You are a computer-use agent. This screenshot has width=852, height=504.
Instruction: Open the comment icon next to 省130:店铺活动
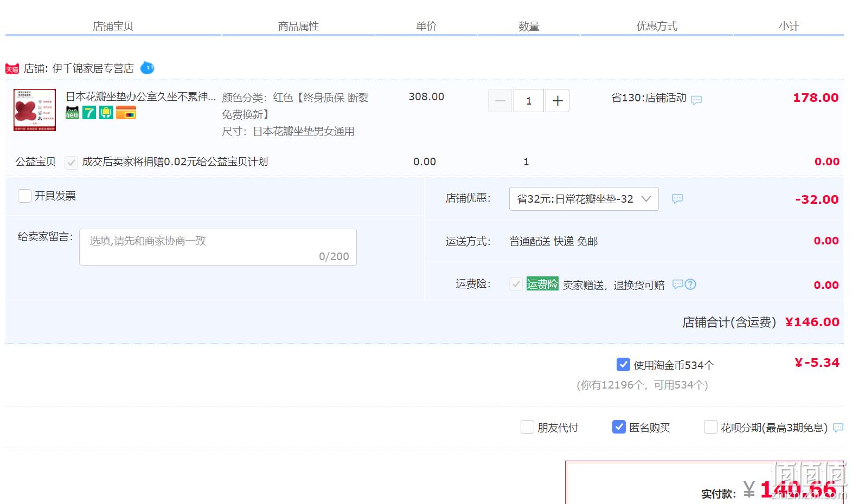click(696, 100)
